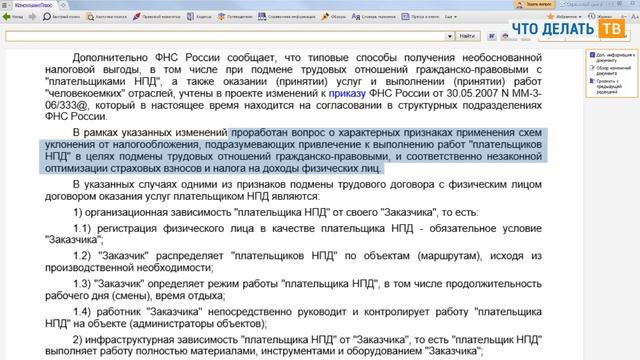Increase font size with A+ icon
Screen dimensions: 640x360
click(x=635, y=17)
